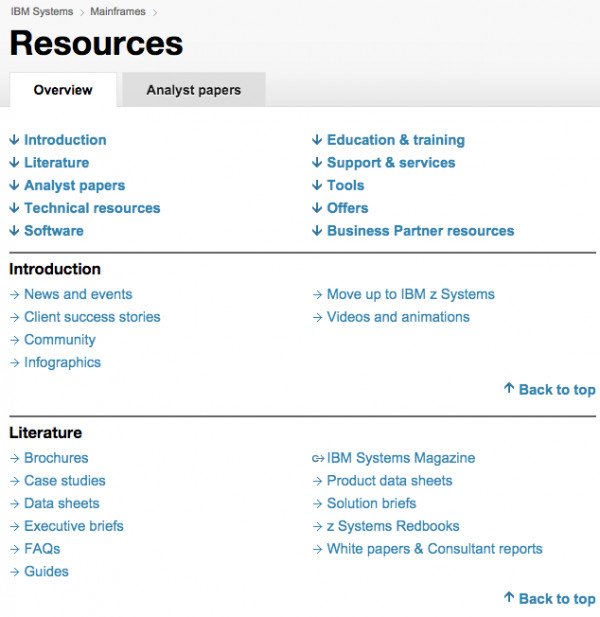600x617 pixels.
Task: Jump to Education & training section
Action: pos(396,140)
